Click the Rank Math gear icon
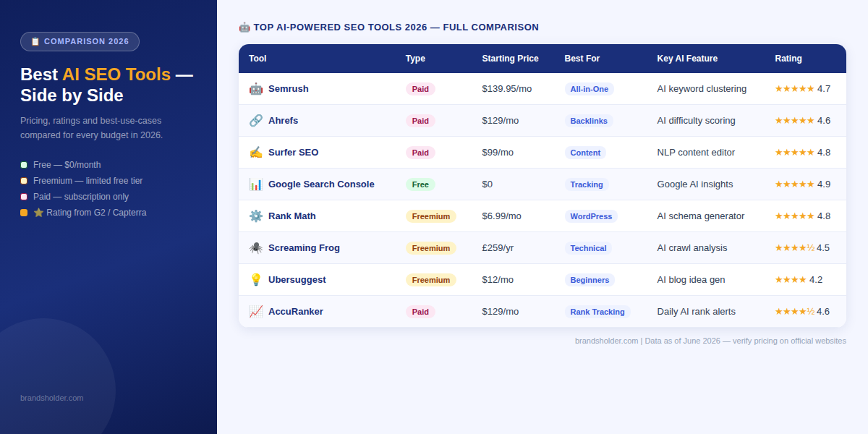 [256, 216]
